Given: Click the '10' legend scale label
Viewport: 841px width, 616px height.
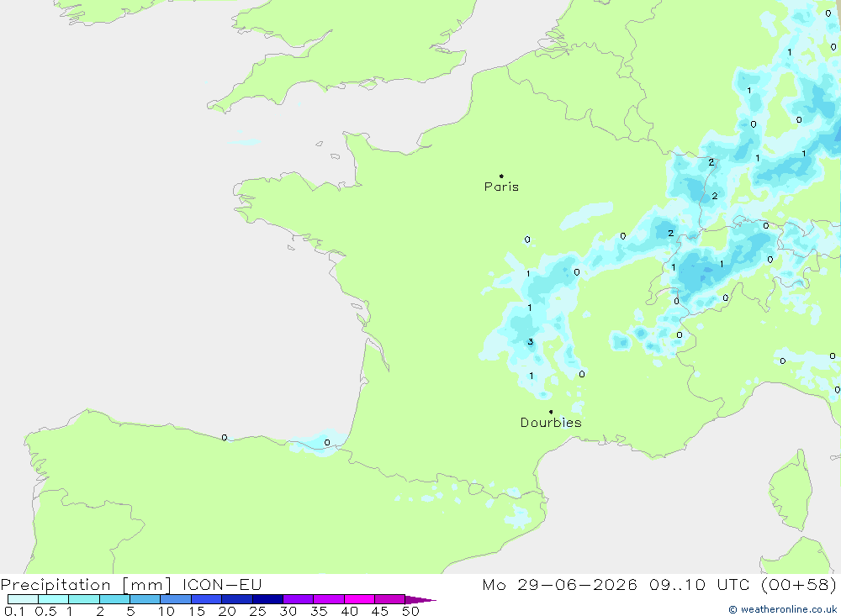Looking at the screenshot, I should point(167,611).
